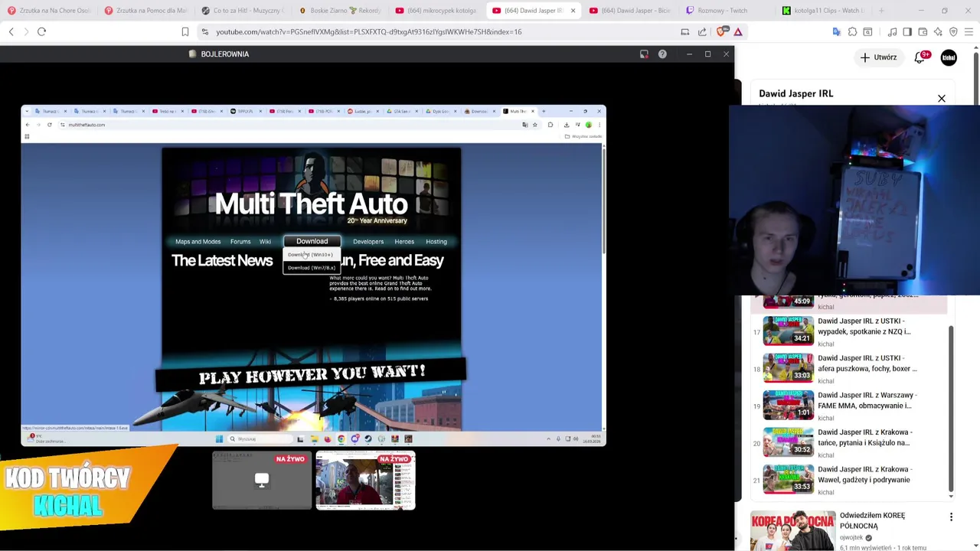The height and width of the screenshot is (551, 980).
Task: Click thumbnail of the 45:09 playlist video
Action: (788, 301)
